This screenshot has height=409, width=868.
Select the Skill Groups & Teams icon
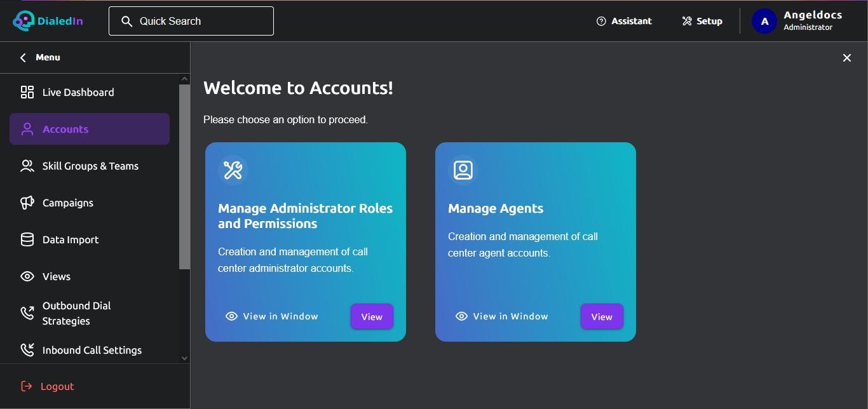coord(27,166)
